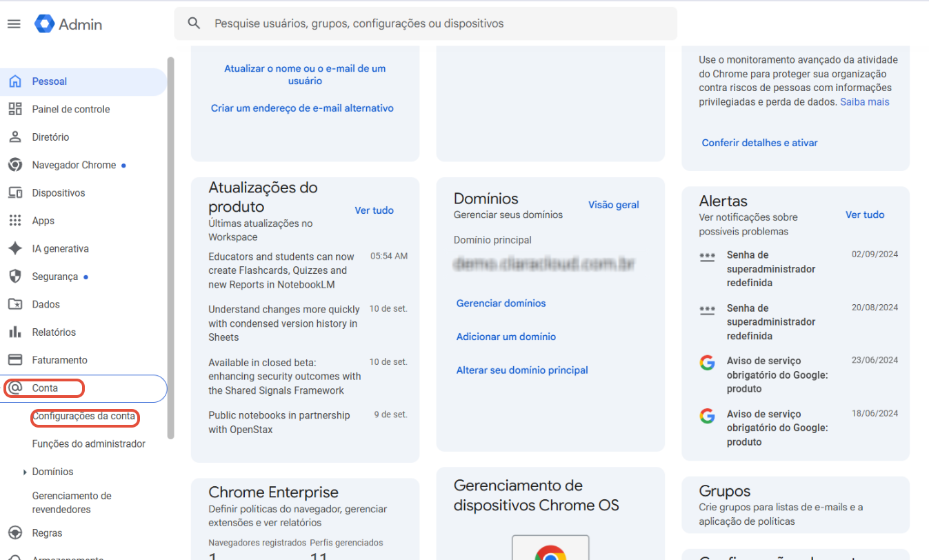929x560 pixels.
Task: Click the Faturamento card icon
Action: (x=15, y=360)
